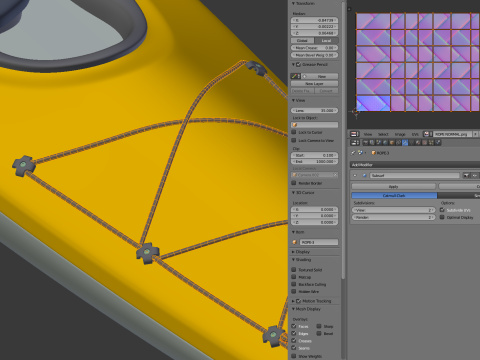This screenshot has width=480, height=360.
Task: Open the Properties editor type selector
Action: tap(354, 143)
